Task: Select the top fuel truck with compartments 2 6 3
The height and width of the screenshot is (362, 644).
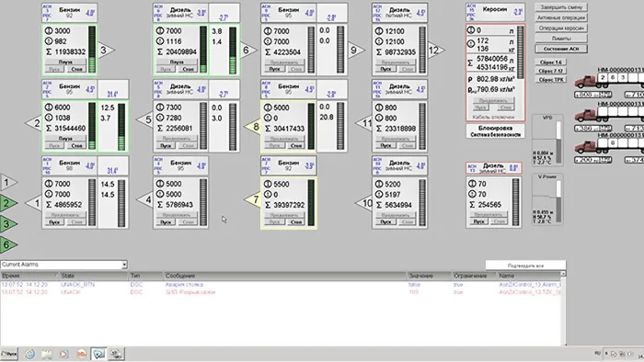Action: [x=609, y=80]
